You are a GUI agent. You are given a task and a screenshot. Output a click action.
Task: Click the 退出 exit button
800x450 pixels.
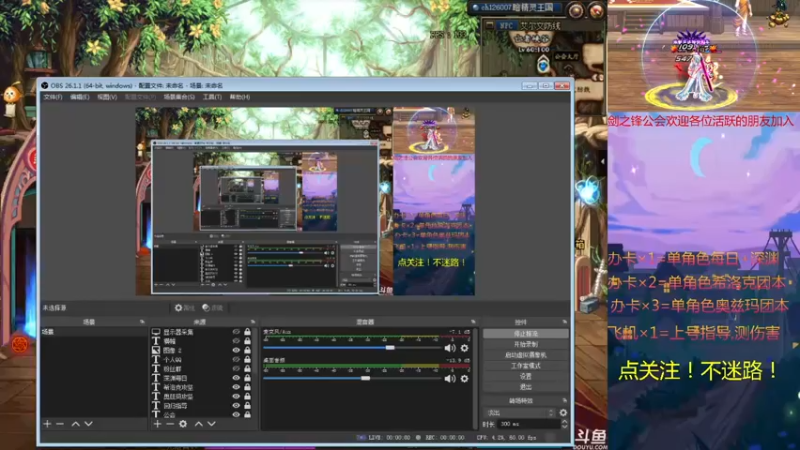(x=526, y=387)
